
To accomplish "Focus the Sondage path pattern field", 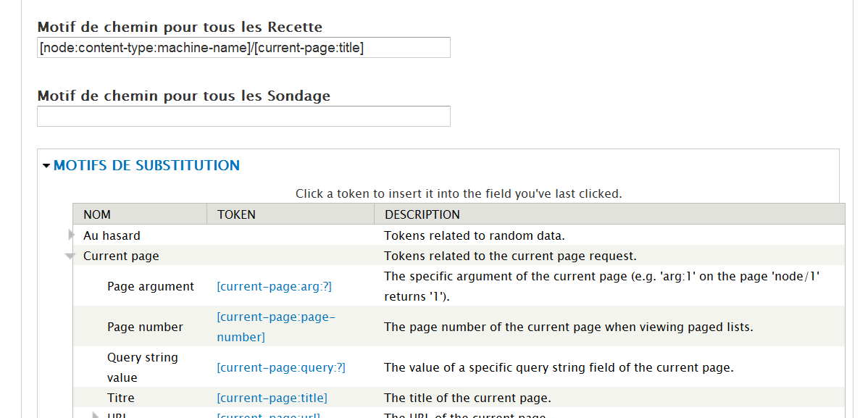I will [243, 117].
